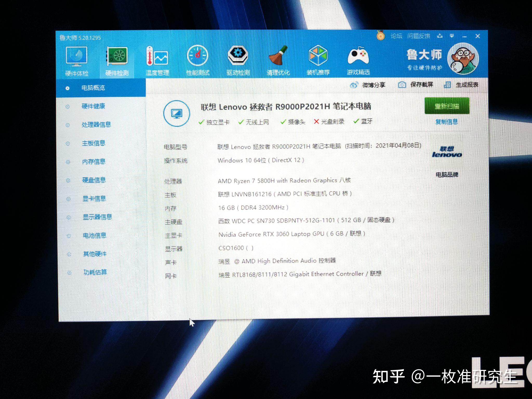Click the GeForce RTX 3060 Laptop GPU entry
The height and width of the screenshot is (399, 532).
[292, 234]
